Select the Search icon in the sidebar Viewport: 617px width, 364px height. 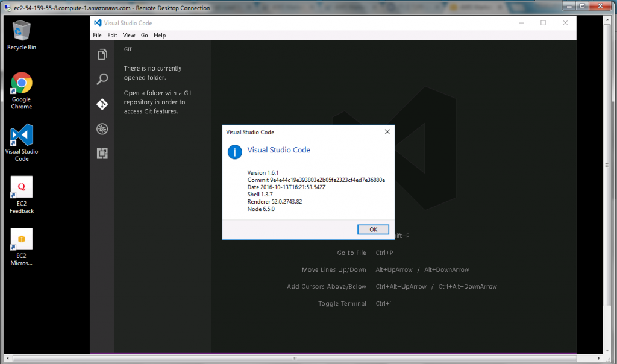point(102,79)
